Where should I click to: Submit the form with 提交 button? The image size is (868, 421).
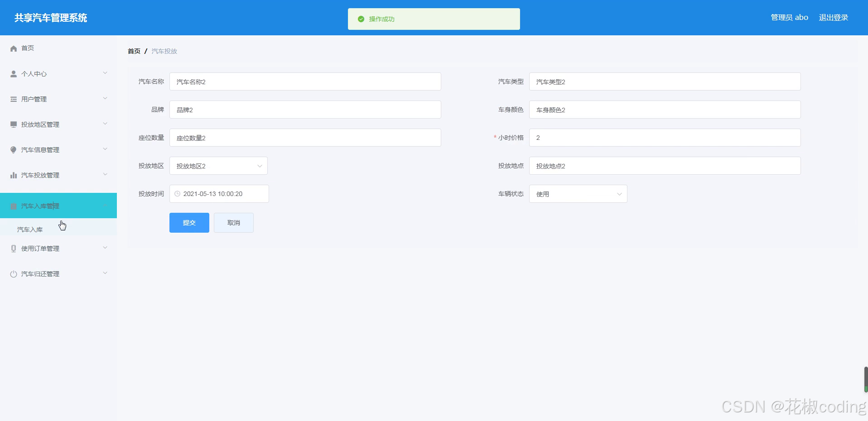[189, 223]
